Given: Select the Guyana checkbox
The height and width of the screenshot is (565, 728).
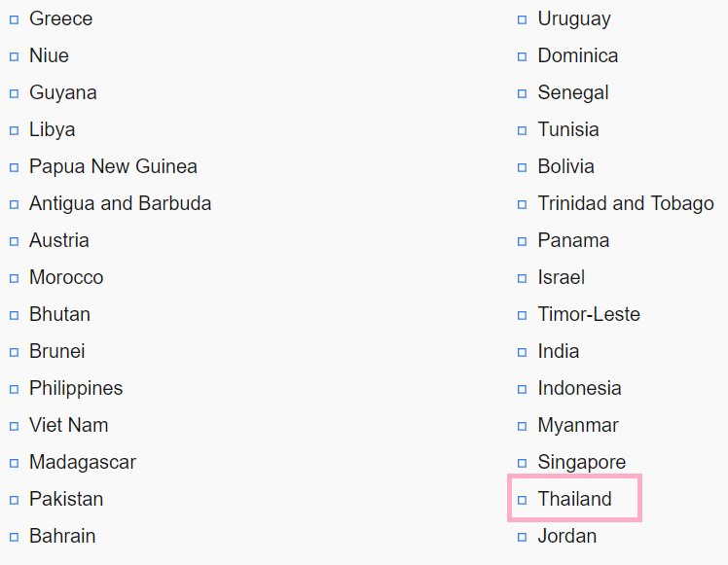Looking at the screenshot, I should point(15,93).
